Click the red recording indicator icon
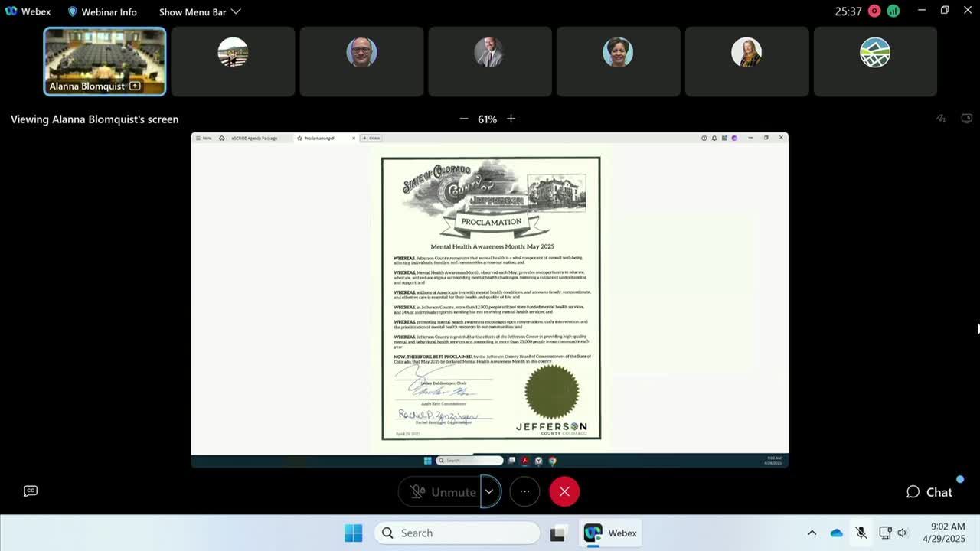 tap(874, 11)
